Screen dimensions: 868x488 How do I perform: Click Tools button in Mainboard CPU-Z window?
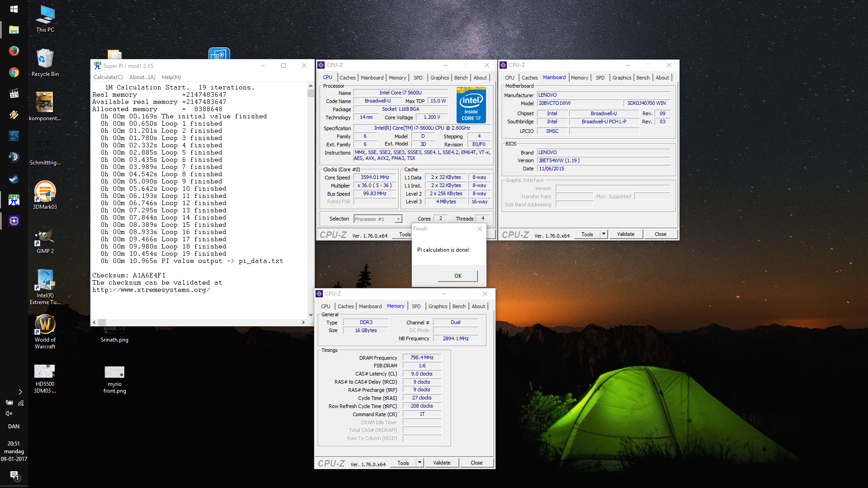587,234
